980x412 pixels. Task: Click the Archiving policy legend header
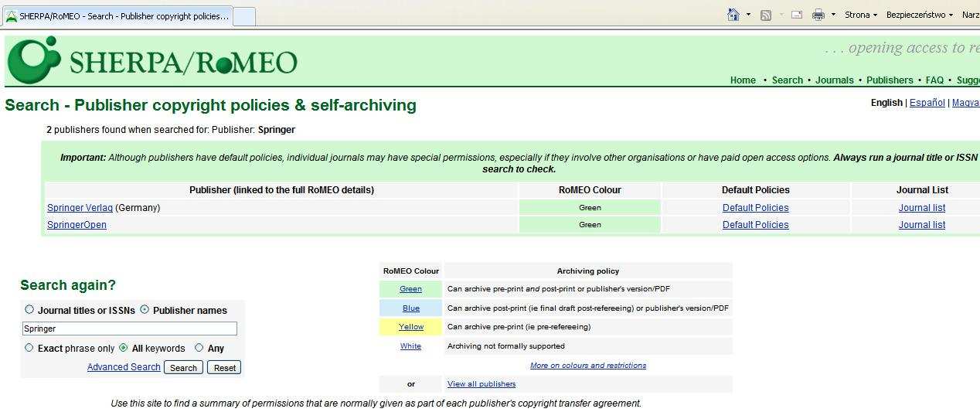pyautogui.click(x=588, y=271)
